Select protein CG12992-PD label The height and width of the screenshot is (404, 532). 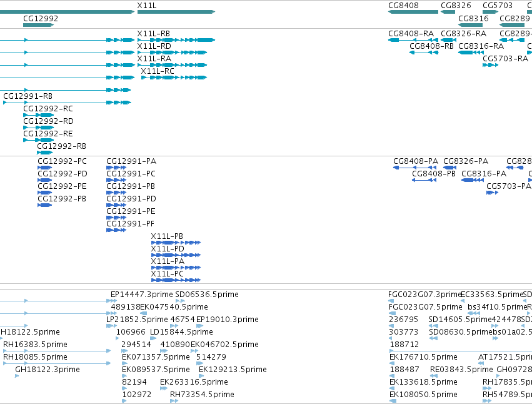tap(63, 174)
